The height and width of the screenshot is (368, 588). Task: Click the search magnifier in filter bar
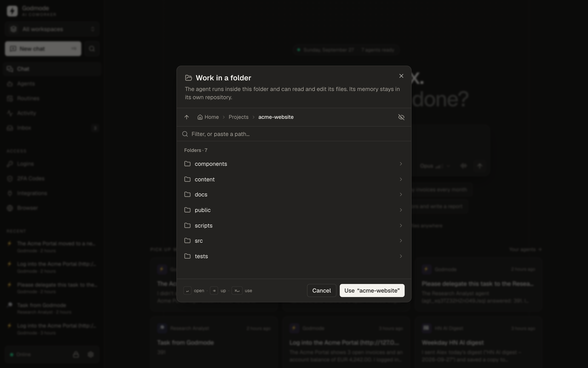185,134
